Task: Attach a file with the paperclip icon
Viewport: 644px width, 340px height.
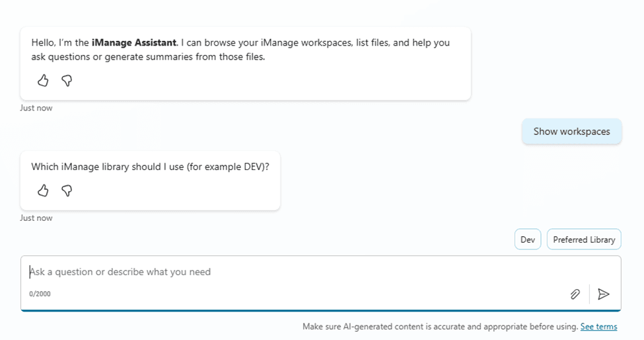Action: (575, 294)
